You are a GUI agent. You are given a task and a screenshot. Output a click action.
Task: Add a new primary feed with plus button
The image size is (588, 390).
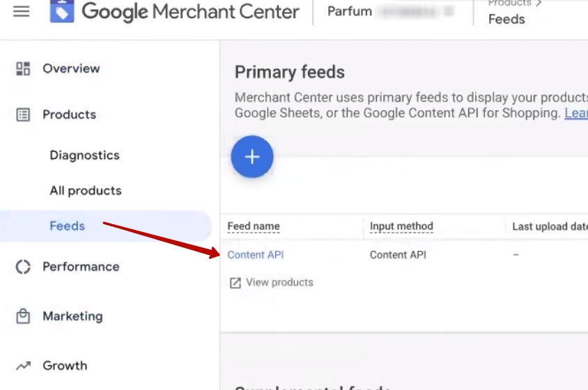(x=252, y=157)
